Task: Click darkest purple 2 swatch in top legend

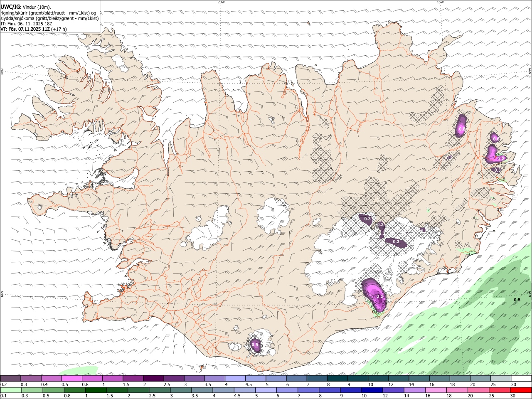Action: point(153,379)
